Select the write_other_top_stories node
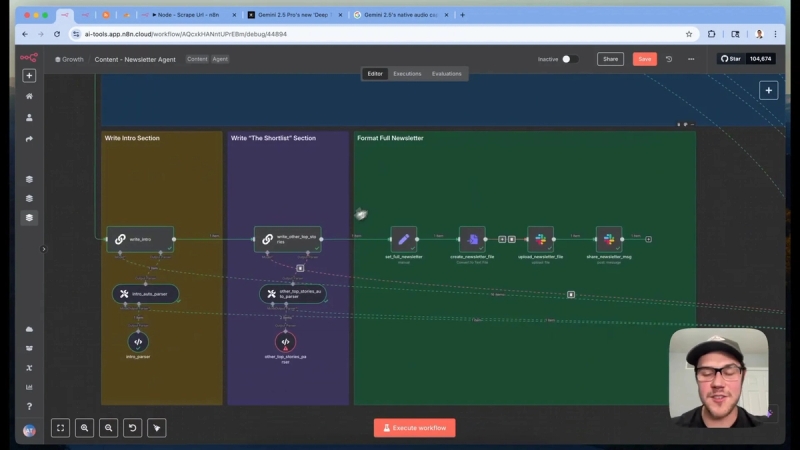800x450 pixels. click(x=288, y=239)
